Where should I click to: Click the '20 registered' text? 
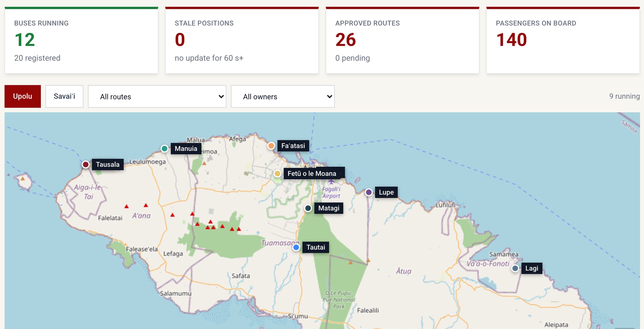[x=37, y=58]
